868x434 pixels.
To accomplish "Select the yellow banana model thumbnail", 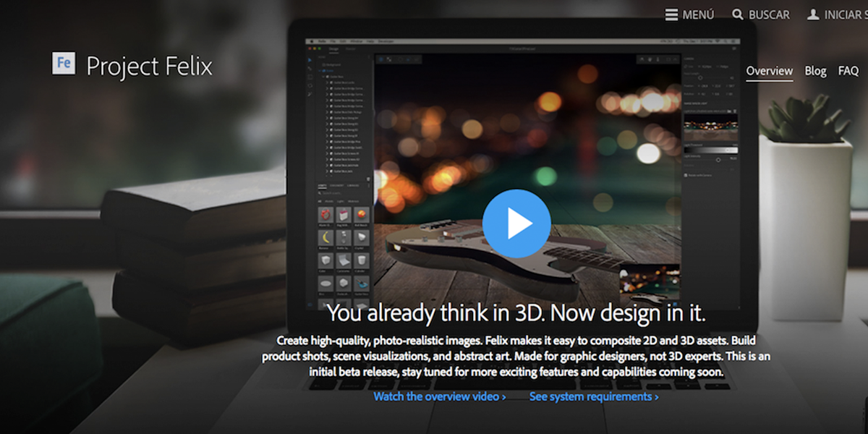I will (325, 238).
